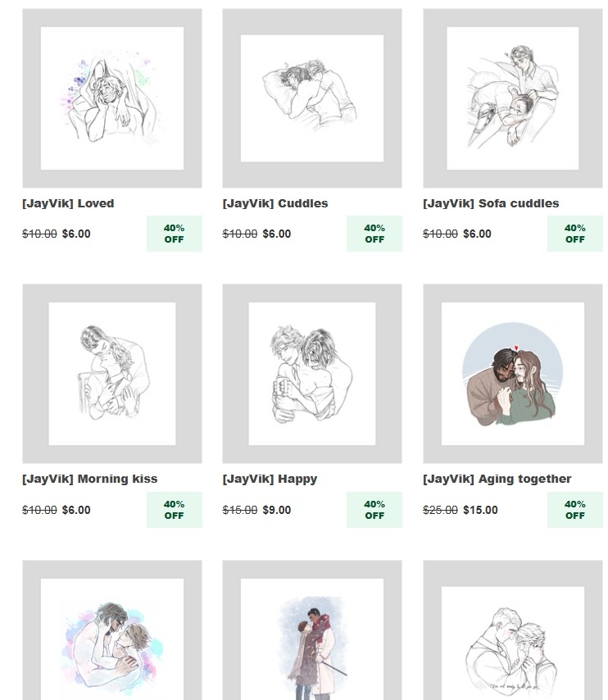Viewport: 608px width, 700px height.
Task: Click the [JayVik] Loved title link
Action: tap(68, 203)
